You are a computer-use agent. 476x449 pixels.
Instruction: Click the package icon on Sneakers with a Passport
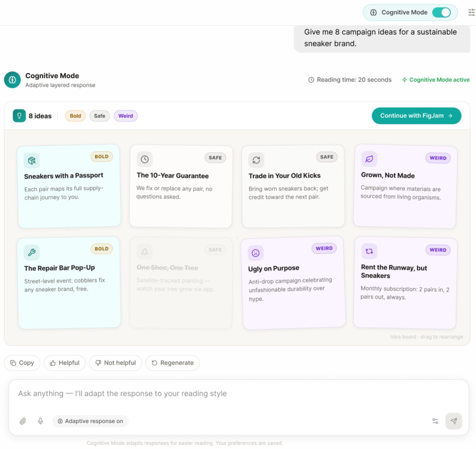tap(32, 160)
